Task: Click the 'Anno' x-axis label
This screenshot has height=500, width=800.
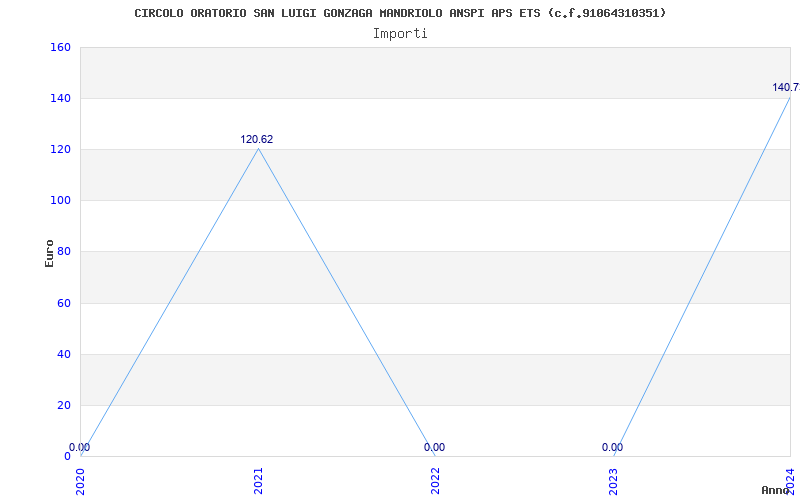Action: (776, 490)
